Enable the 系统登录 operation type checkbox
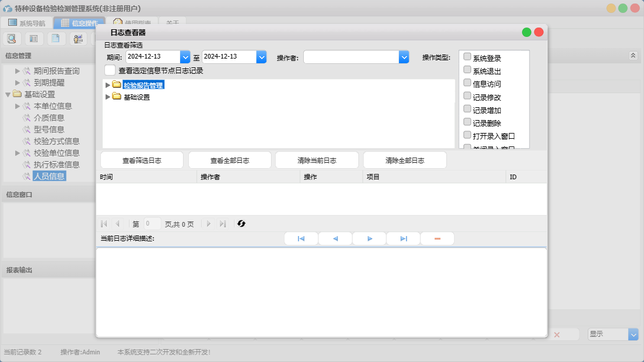 467,57
